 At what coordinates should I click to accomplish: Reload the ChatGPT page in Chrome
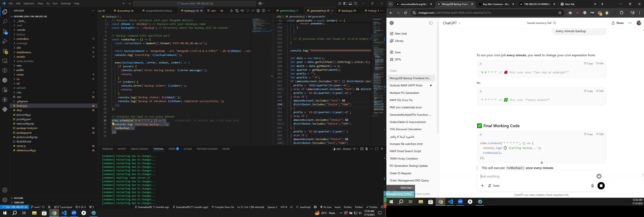[406, 13]
